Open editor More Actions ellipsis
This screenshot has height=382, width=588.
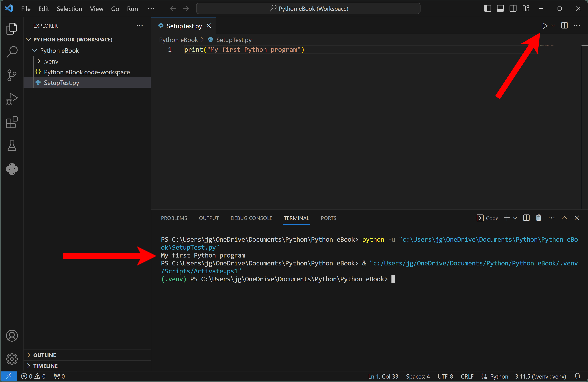577,25
